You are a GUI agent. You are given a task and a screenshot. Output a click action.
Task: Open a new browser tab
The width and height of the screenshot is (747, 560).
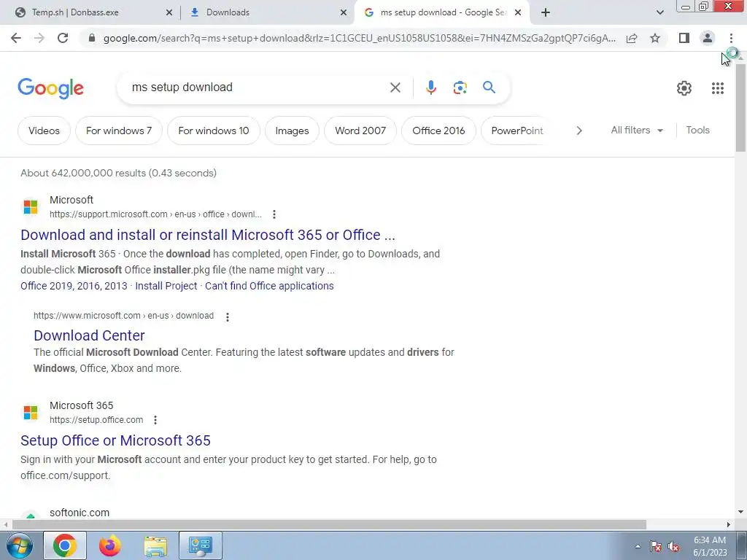[x=546, y=12]
